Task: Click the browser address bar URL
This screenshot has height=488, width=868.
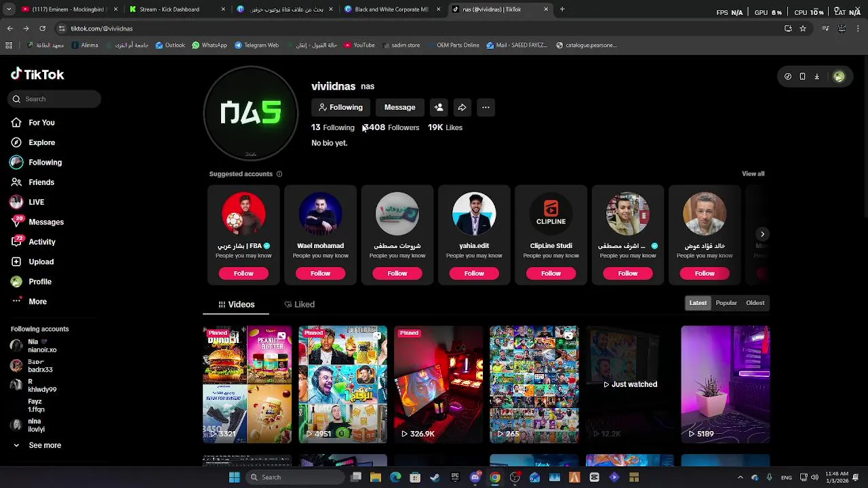Action: click(x=102, y=28)
